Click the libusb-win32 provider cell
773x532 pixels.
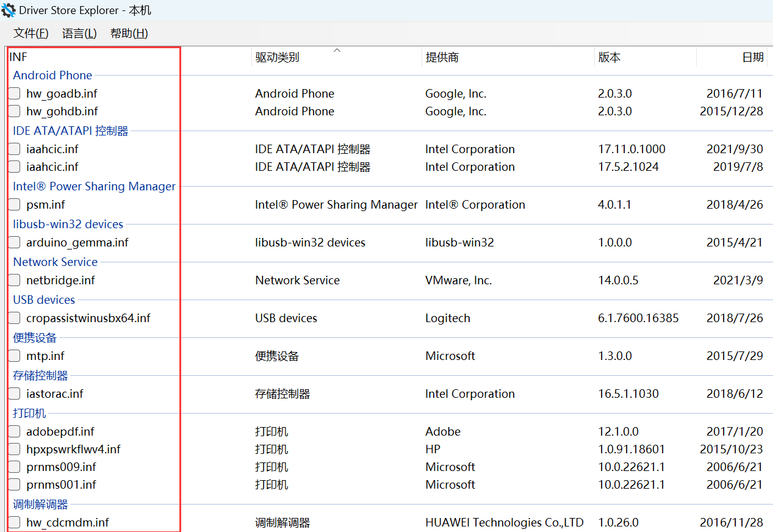[459, 243]
